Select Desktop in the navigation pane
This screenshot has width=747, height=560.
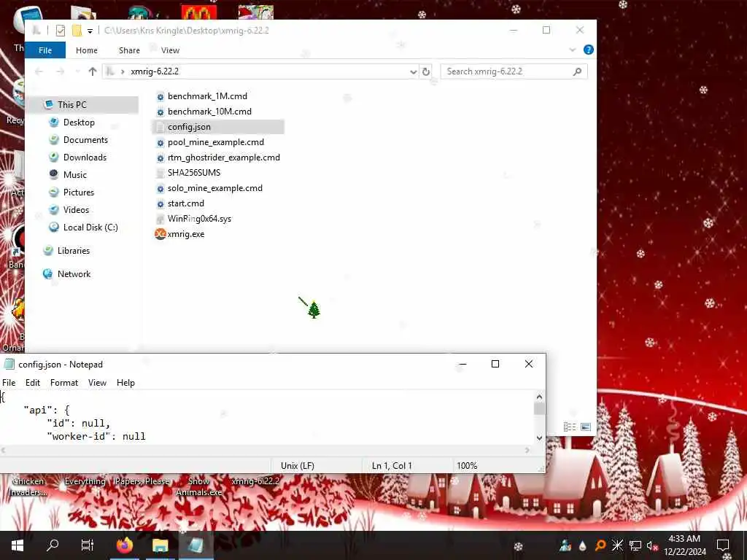79,122
